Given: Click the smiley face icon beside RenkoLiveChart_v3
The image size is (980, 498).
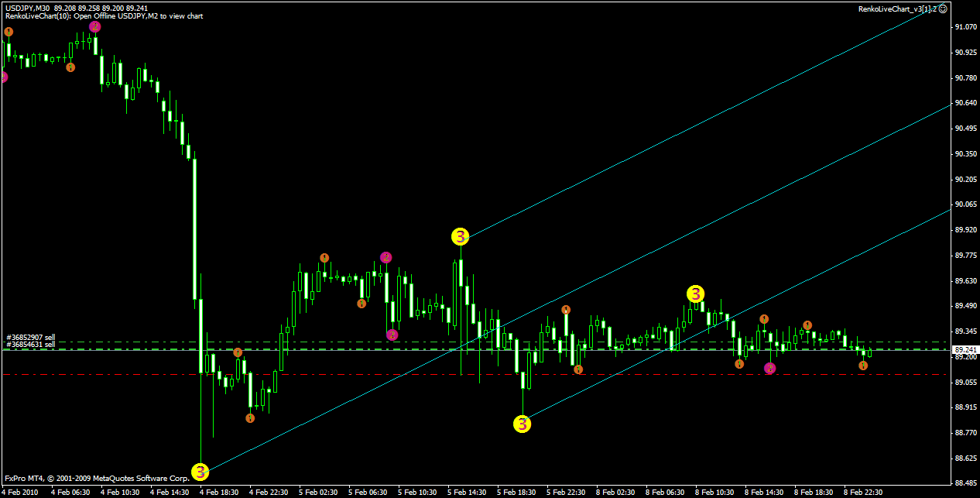Looking at the screenshot, I should [x=942, y=9].
